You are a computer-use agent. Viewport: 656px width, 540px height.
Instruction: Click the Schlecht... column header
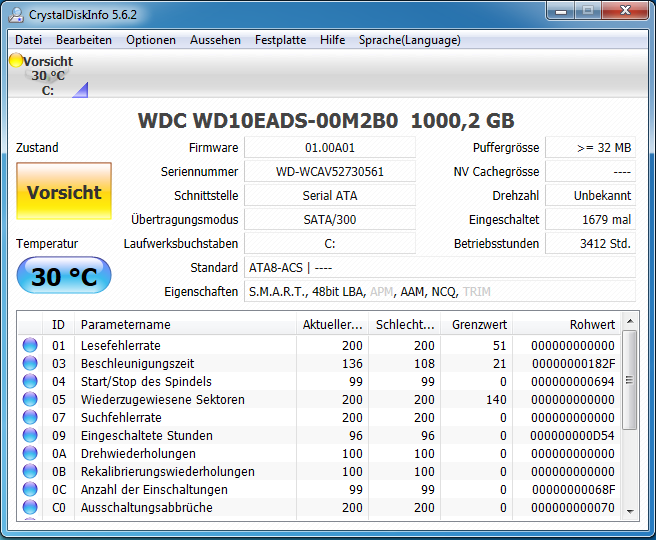[405, 325]
